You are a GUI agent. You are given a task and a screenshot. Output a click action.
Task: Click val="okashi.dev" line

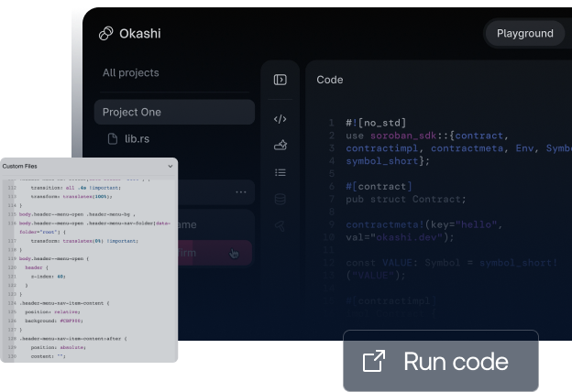401,237
